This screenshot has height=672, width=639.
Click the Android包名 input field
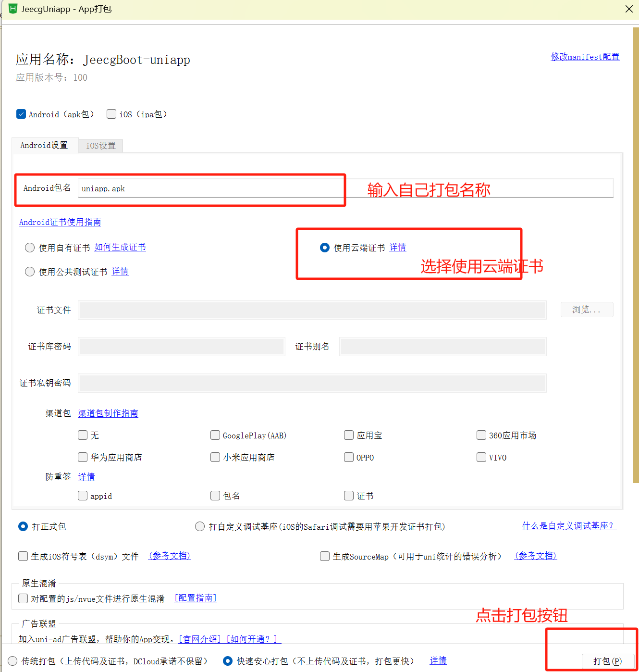(345, 188)
